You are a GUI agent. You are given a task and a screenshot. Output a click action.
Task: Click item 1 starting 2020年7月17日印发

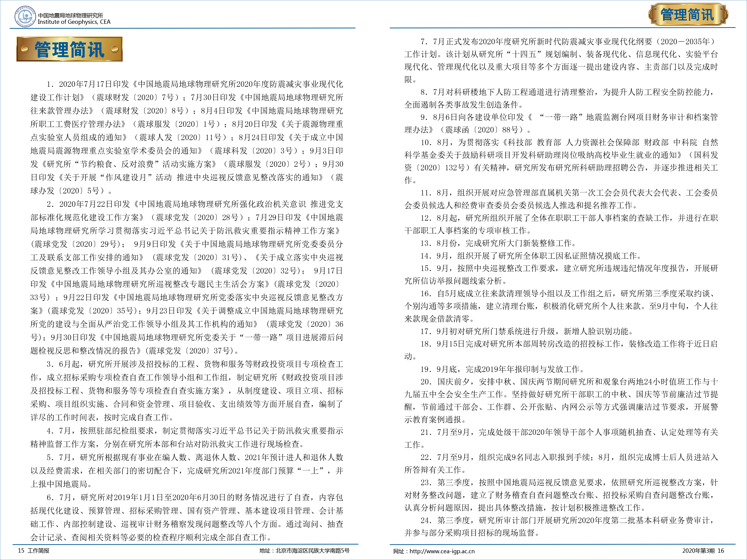coord(187,137)
